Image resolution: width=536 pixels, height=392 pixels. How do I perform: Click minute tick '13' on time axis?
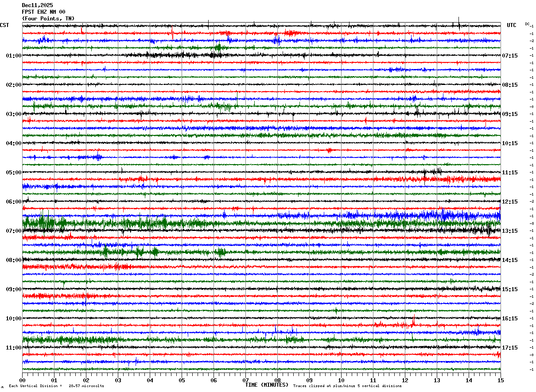[437, 380]
